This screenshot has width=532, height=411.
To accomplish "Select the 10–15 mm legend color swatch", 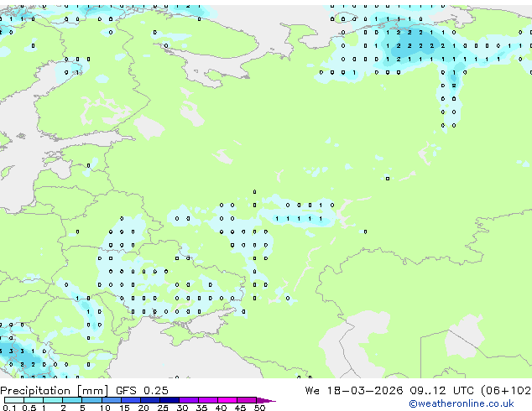I will tap(112, 400).
